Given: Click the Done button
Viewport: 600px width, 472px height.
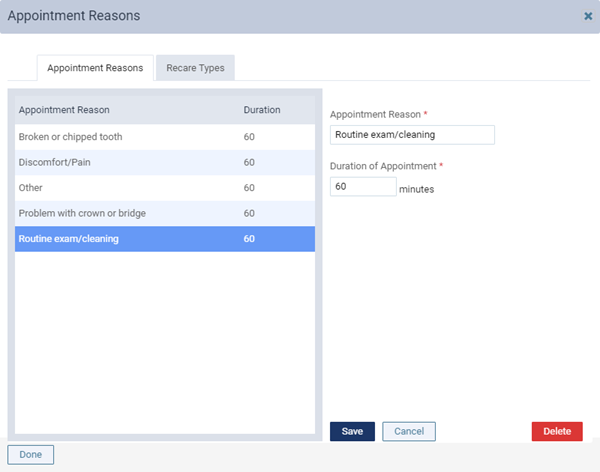Looking at the screenshot, I should tap(31, 454).
